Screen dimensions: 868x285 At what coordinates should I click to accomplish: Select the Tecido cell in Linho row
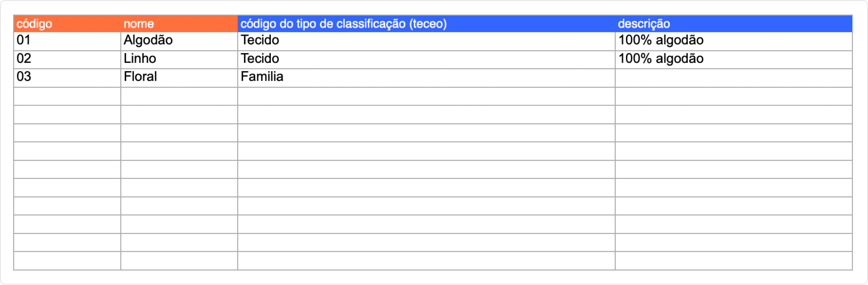[426, 59]
